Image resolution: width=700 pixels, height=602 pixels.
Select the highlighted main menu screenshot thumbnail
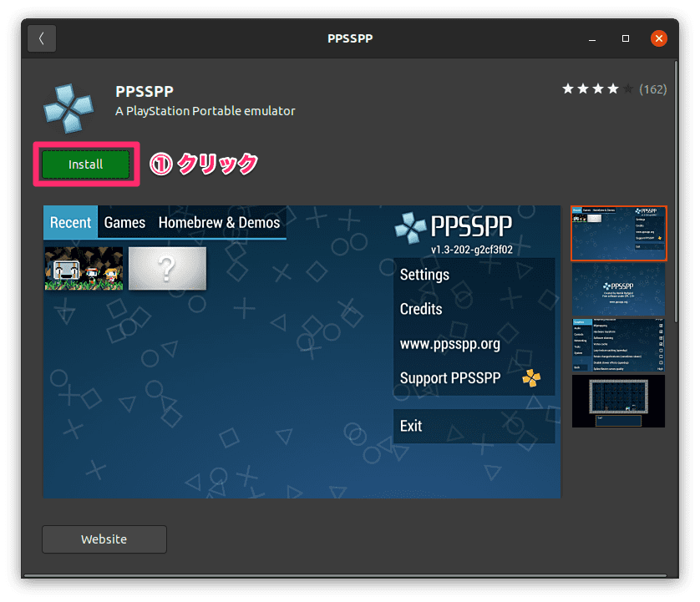coord(619,233)
